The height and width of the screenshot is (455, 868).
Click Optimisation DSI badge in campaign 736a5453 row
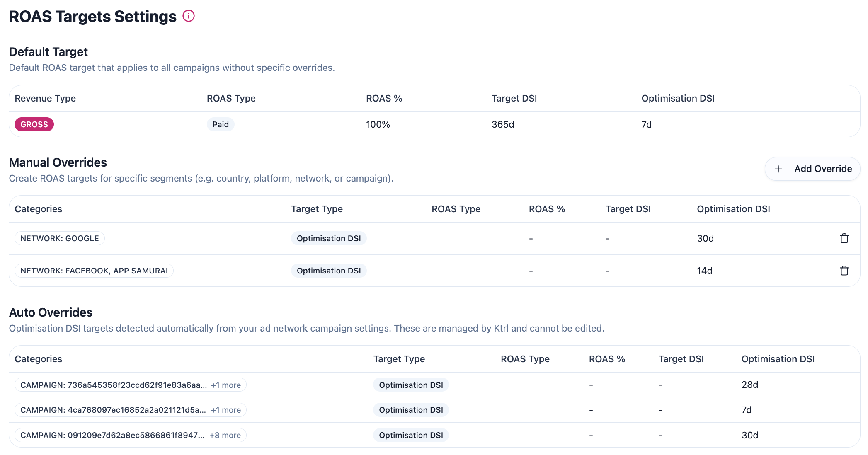[411, 385]
